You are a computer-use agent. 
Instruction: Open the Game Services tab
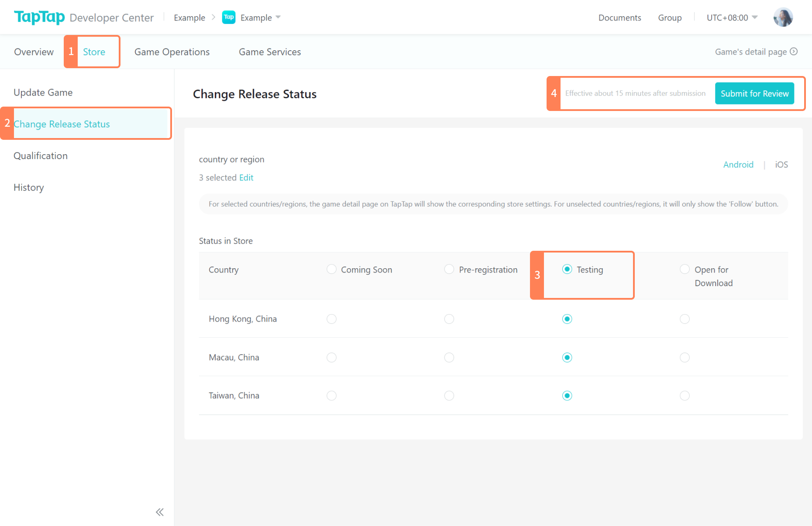(x=270, y=52)
